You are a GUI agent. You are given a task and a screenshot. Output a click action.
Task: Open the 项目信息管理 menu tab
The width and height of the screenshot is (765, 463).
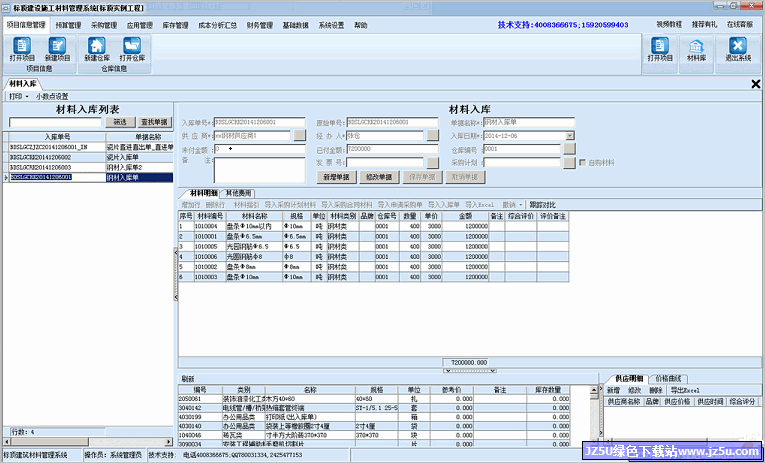pyautogui.click(x=26, y=25)
